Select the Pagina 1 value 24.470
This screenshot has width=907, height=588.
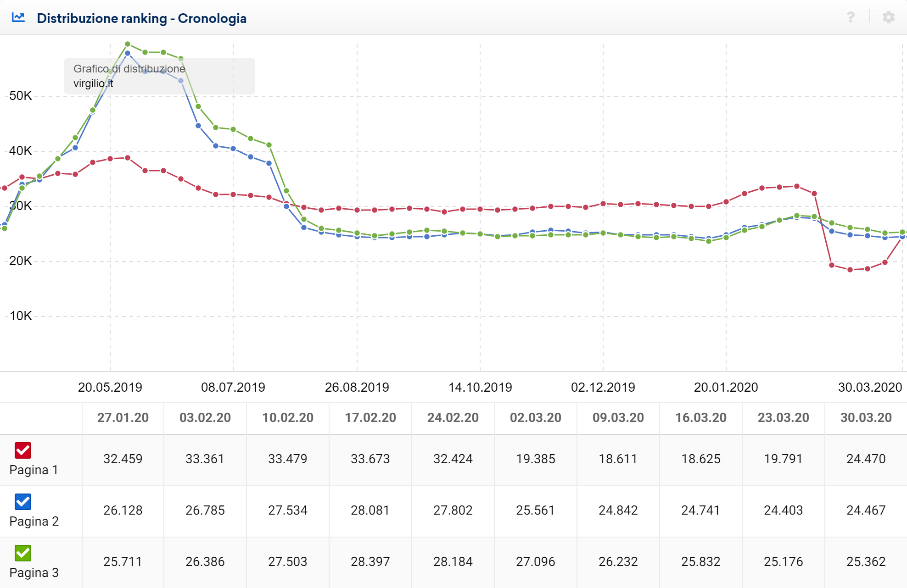point(866,459)
